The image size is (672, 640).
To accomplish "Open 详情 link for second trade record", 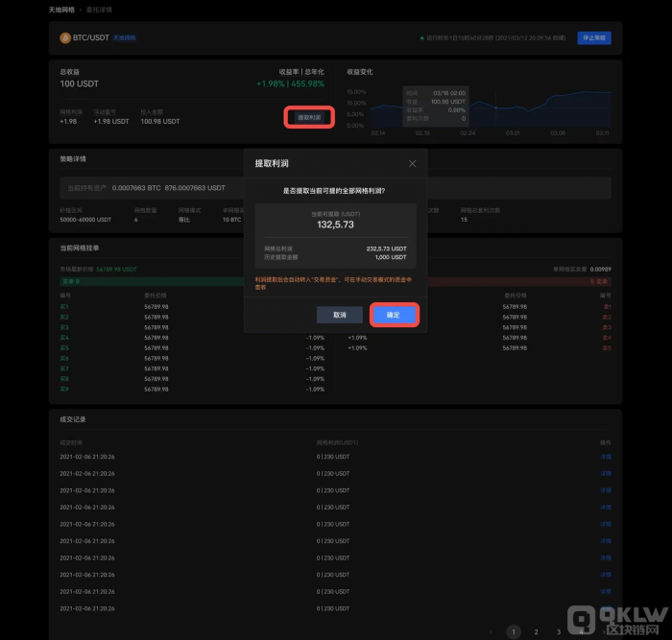I will [605, 474].
